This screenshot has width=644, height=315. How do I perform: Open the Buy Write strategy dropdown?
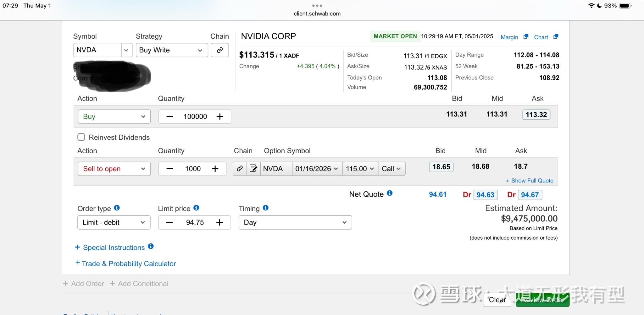point(172,50)
